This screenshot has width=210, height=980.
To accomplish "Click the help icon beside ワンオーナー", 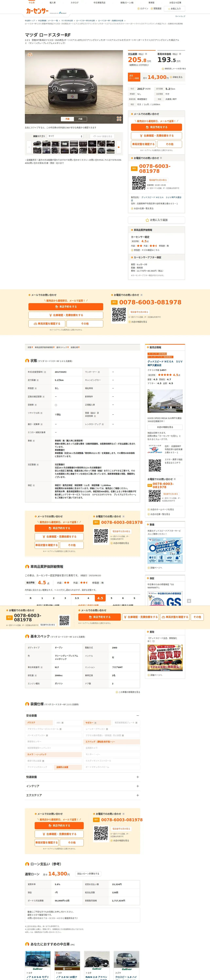I will pyautogui.click(x=99, y=372).
